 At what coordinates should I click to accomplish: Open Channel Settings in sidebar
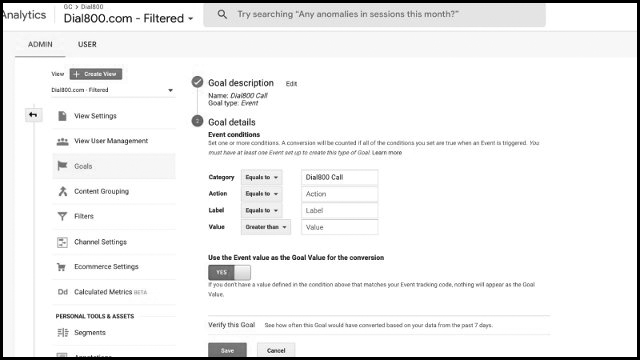114,242
